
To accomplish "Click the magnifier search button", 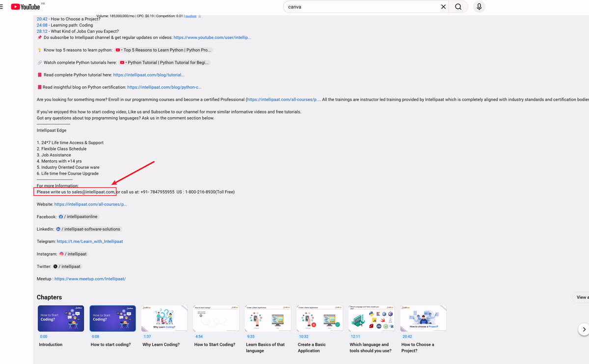I will coord(458,7).
